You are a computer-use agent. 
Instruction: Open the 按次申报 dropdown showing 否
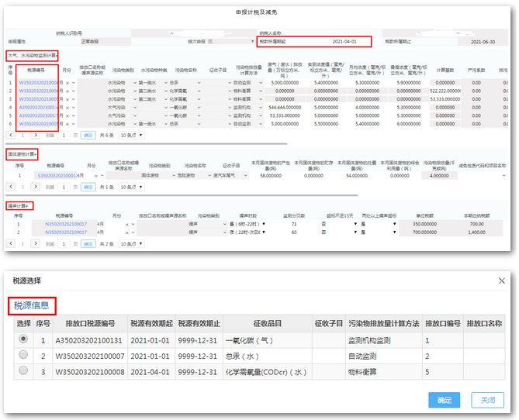point(230,42)
